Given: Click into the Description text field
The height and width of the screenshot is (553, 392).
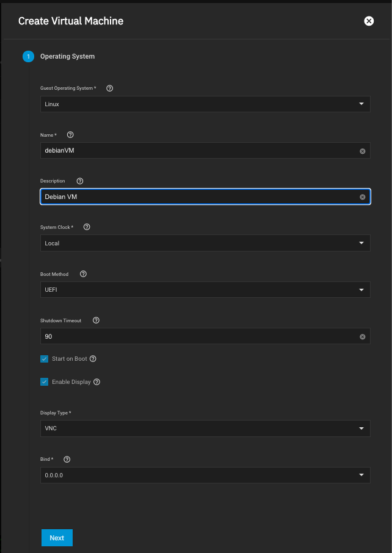Looking at the screenshot, I should (x=198, y=197).
